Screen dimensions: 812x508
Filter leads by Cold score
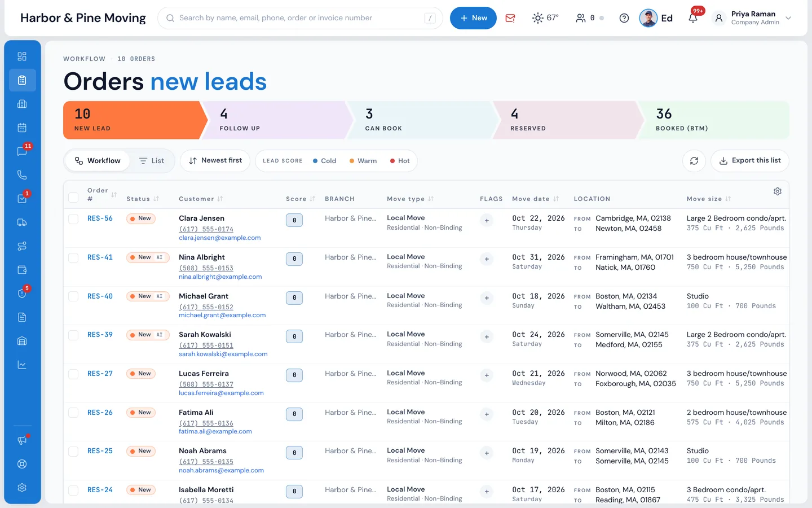click(324, 161)
